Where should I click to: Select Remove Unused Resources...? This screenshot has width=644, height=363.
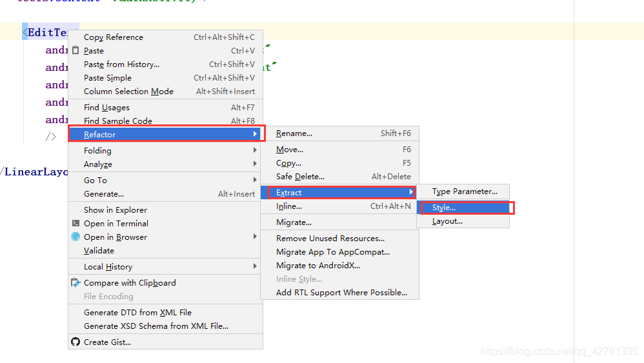coord(330,239)
